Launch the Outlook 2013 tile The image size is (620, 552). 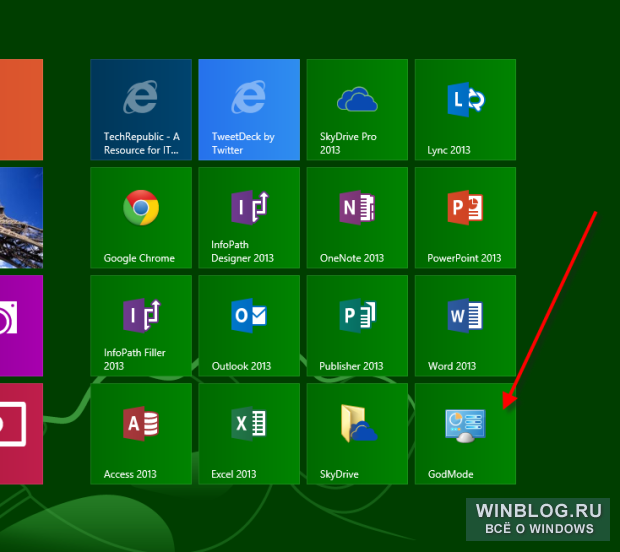tap(249, 325)
